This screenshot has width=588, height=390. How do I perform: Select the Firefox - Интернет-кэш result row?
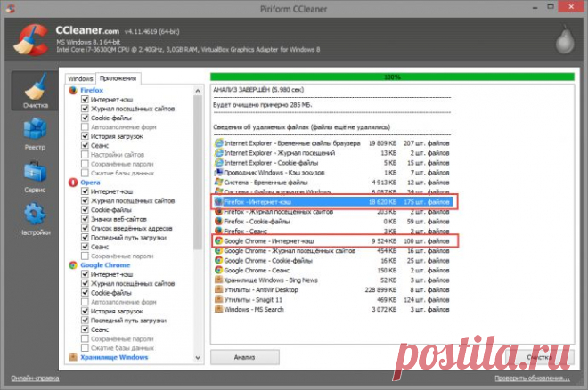click(333, 202)
